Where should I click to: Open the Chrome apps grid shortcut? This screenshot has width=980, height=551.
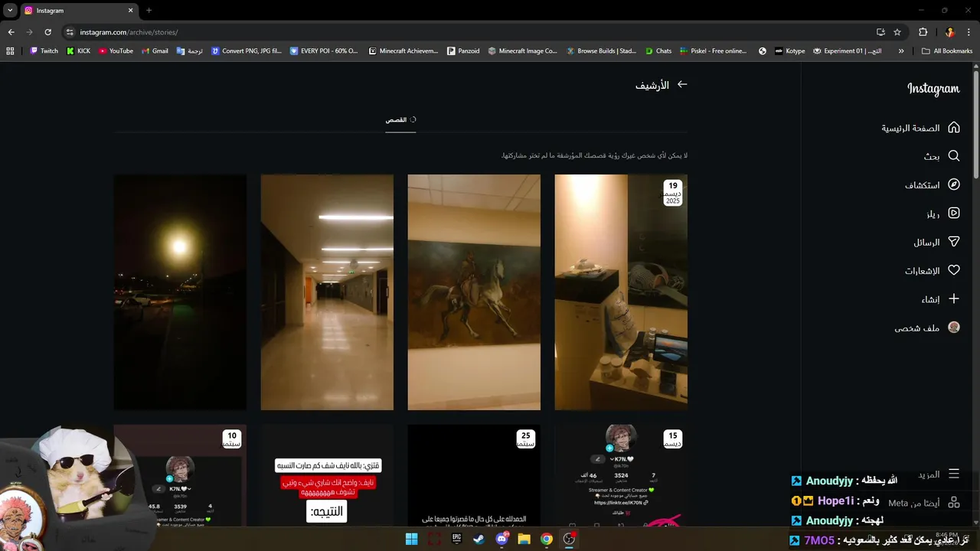[x=10, y=51]
